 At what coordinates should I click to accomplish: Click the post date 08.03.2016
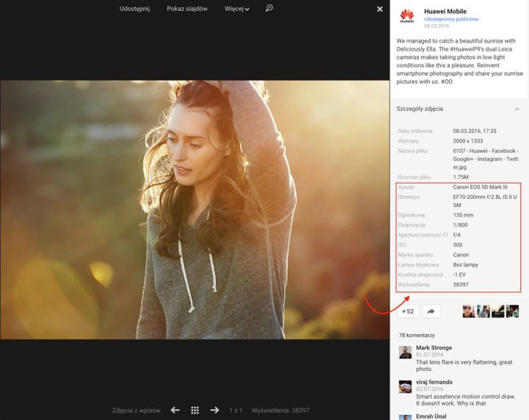[436, 26]
